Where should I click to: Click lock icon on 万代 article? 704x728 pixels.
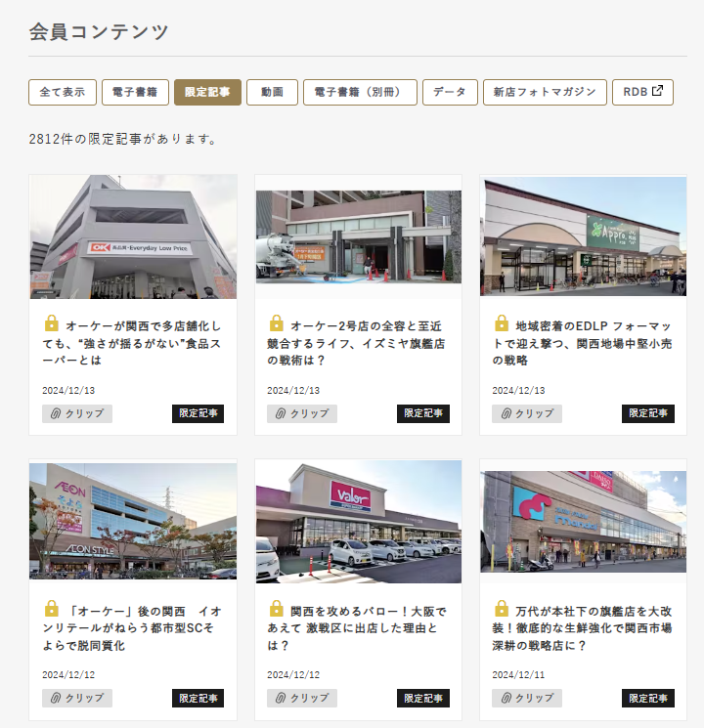pyautogui.click(x=502, y=608)
